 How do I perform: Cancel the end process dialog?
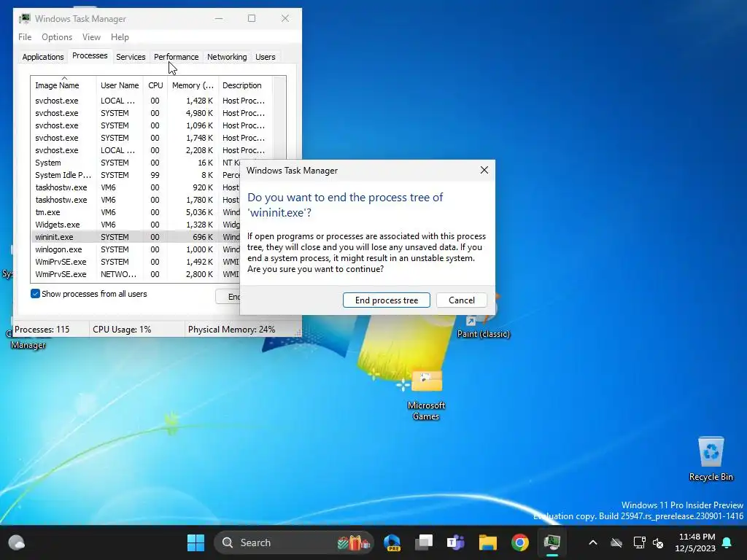point(462,300)
